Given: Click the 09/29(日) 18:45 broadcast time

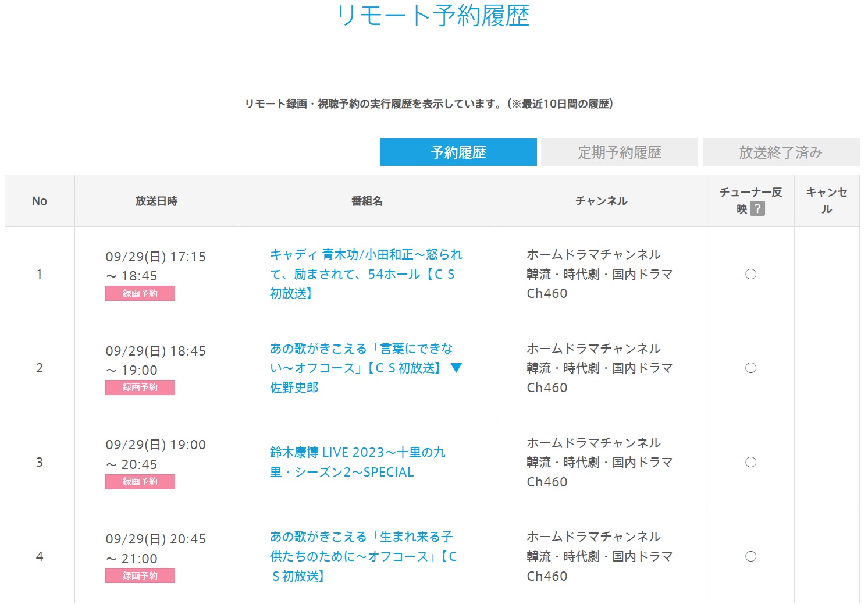Looking at the screenshot, I should click(155, 360).
